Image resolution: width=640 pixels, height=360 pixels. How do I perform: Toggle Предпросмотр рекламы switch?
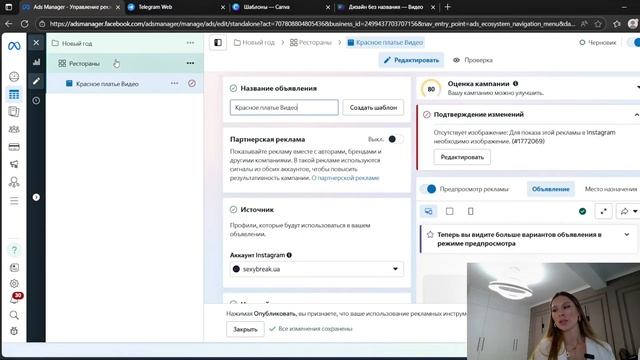[x=429, y=189]
